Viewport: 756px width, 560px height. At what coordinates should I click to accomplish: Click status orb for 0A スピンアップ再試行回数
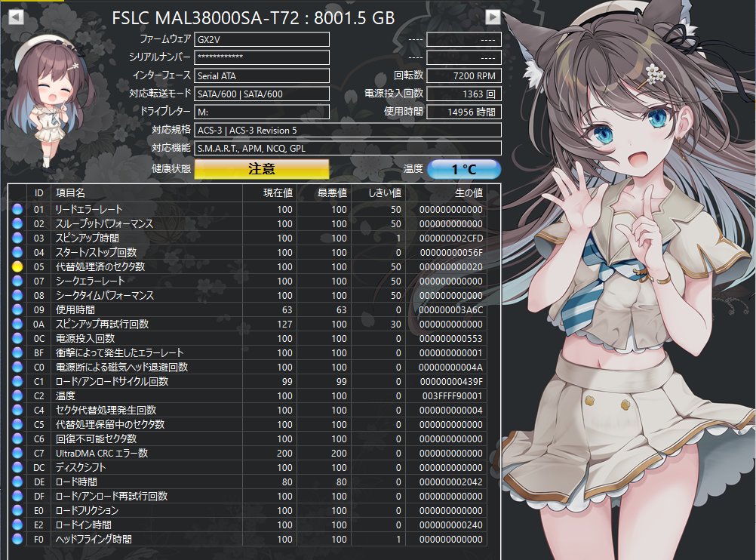[17, 324]
